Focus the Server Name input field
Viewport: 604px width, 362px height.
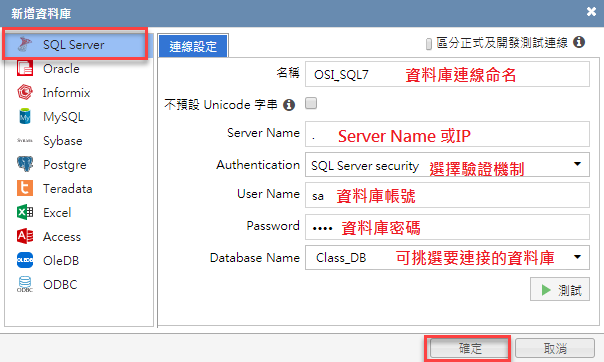click(x=447, y=134)
